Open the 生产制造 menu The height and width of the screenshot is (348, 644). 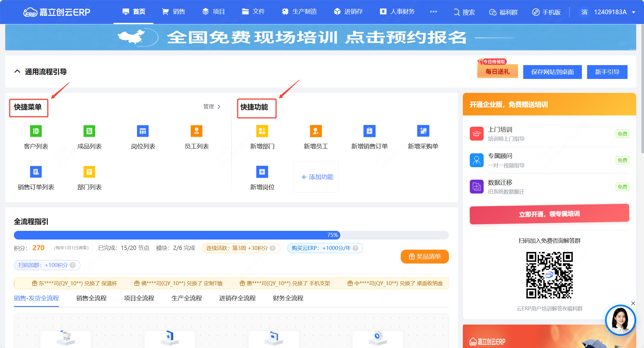tap(299, 12)
